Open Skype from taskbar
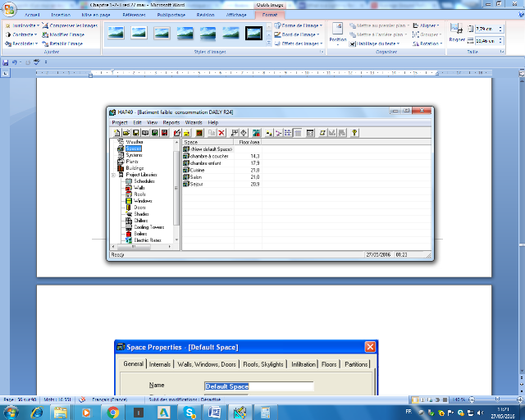 pyautogui.click(x=189, y=413)
